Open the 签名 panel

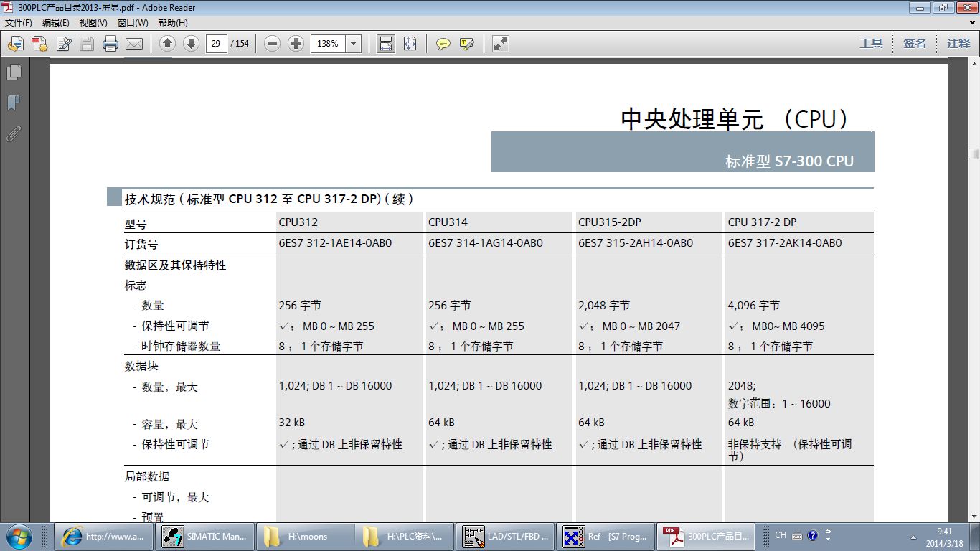point(915,44)
